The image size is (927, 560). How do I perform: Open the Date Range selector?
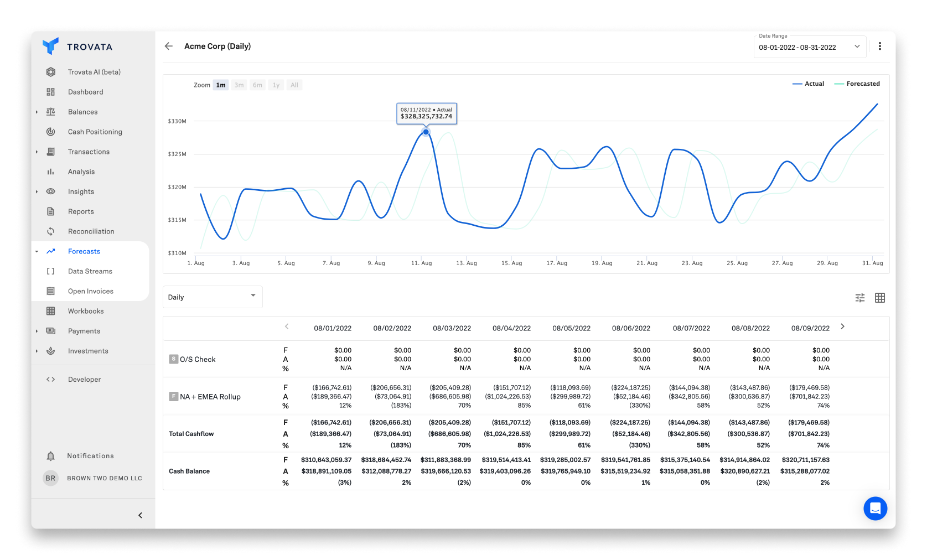[x=809, y=47]
